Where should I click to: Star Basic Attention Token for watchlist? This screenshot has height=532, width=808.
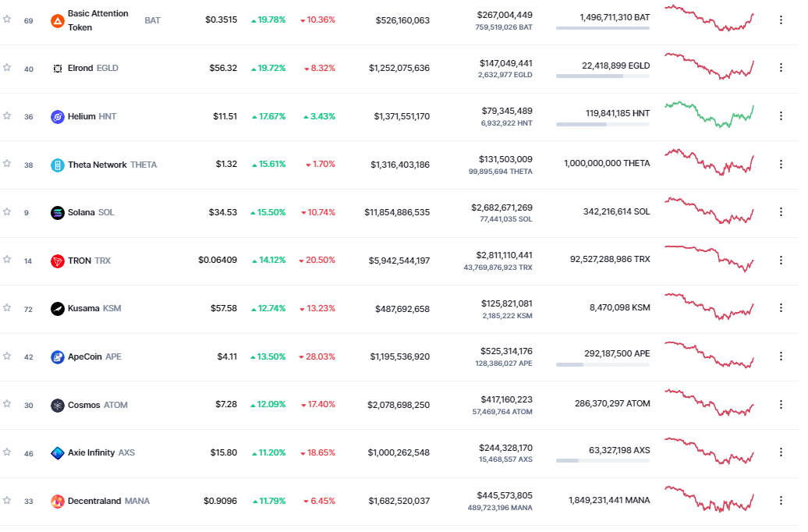click(x=7, y=19)
